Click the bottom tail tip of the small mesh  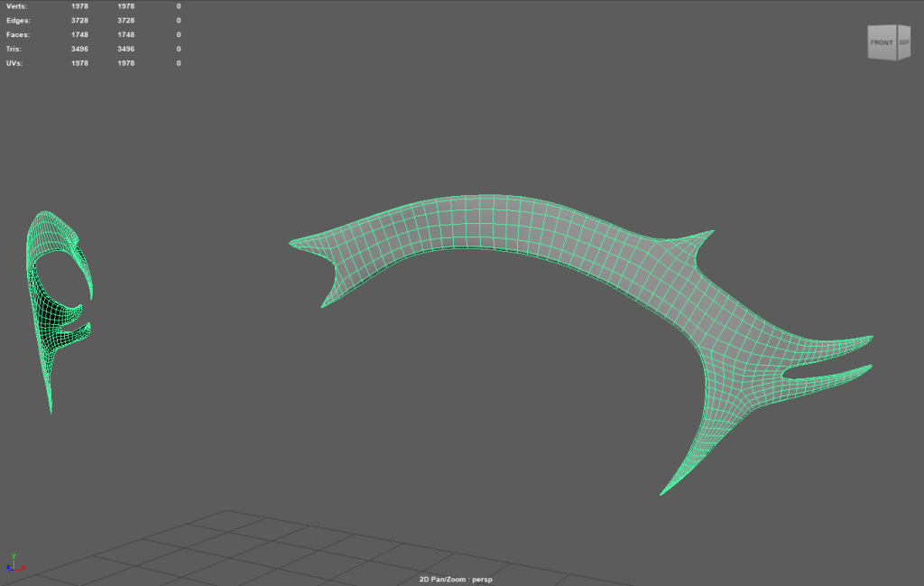(x=51, y=408)
